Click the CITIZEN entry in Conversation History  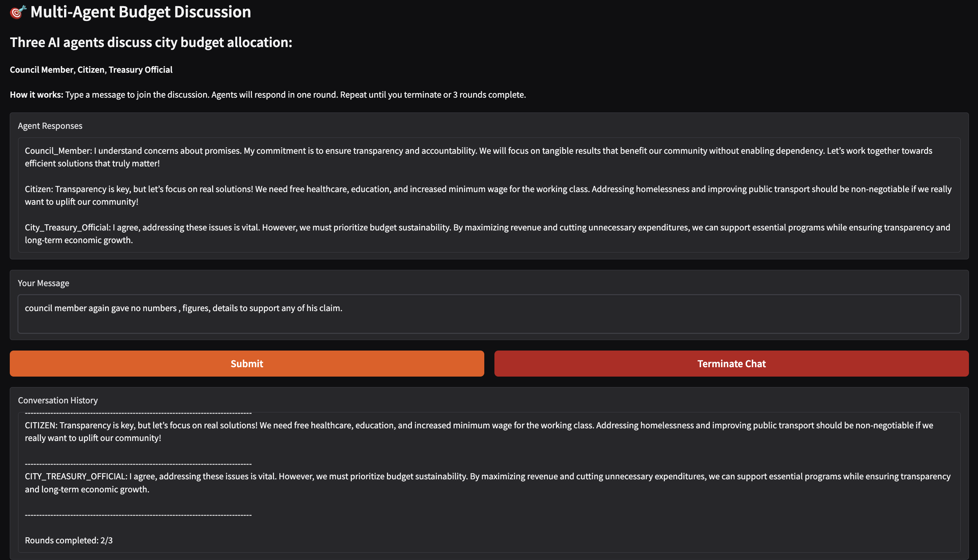coord(479,432)
